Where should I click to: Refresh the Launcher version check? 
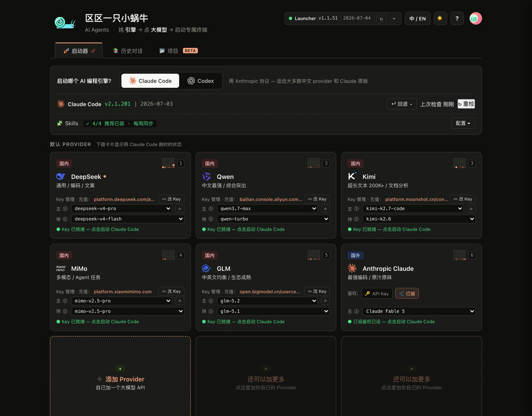(381, 19)
